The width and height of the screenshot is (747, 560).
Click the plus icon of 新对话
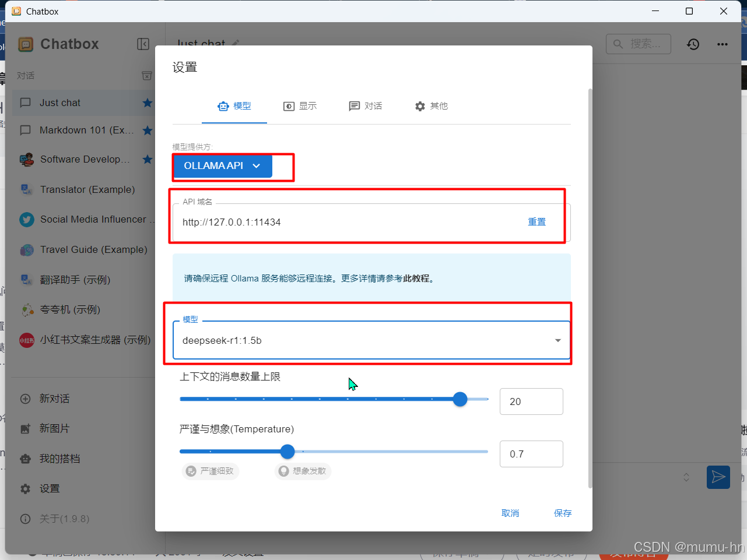coord(25,399)
